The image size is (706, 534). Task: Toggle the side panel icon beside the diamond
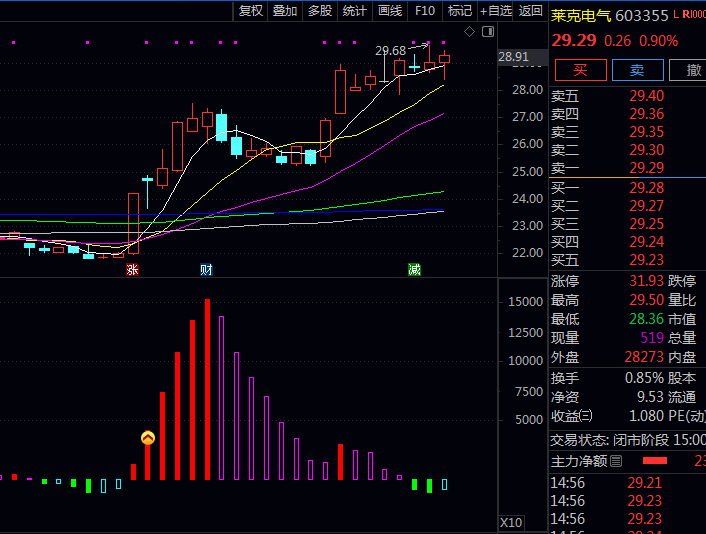pos(488,32)
